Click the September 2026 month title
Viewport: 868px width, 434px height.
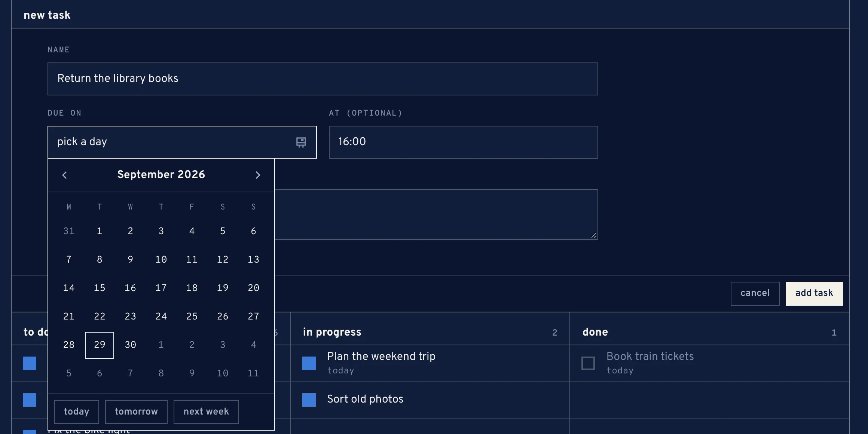tap(161, 175)
